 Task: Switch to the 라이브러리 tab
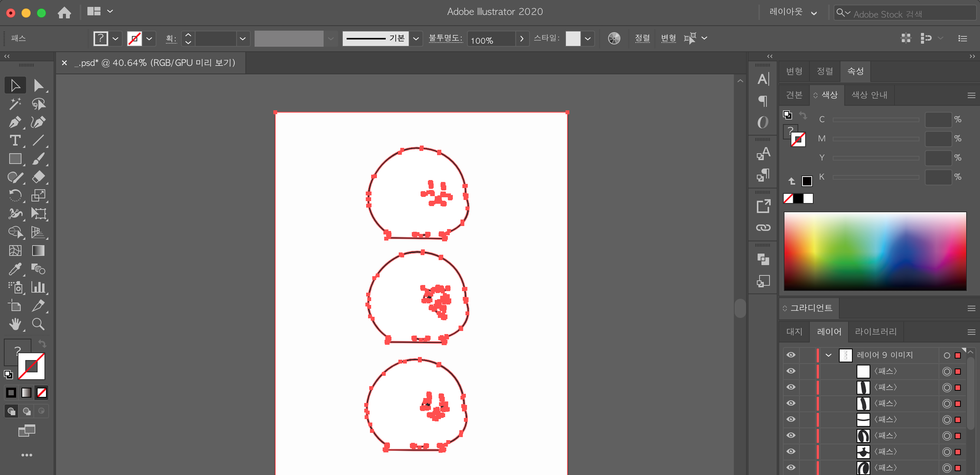pos(876,331)
